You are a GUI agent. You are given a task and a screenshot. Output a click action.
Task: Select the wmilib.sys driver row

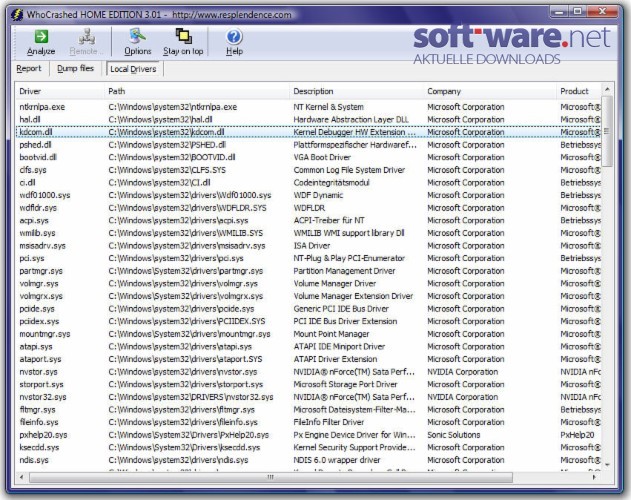tap(308, 233)
